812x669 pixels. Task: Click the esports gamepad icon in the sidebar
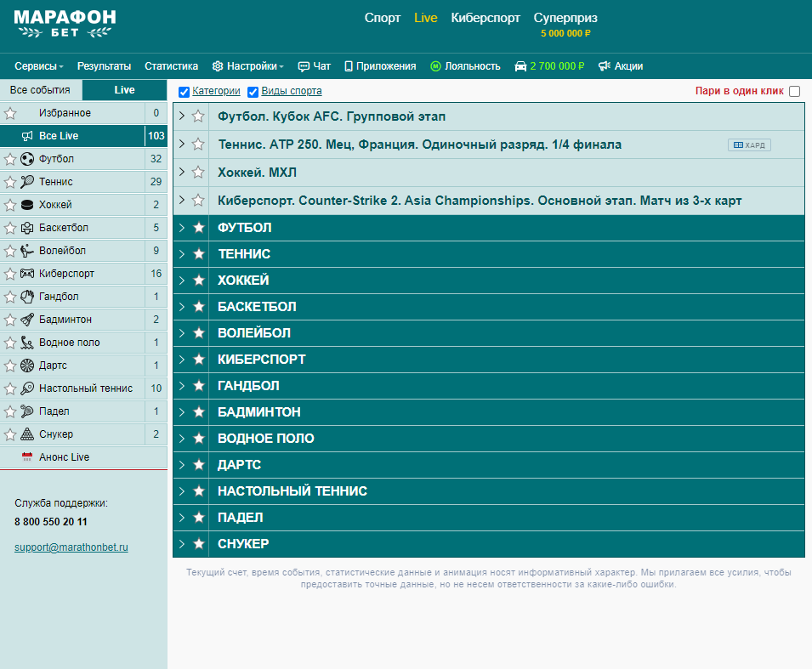pos(27,274)
